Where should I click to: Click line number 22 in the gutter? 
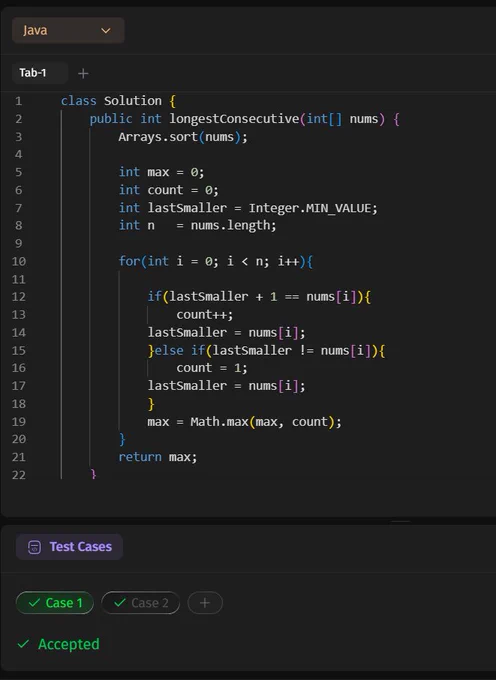coord(19,475)
